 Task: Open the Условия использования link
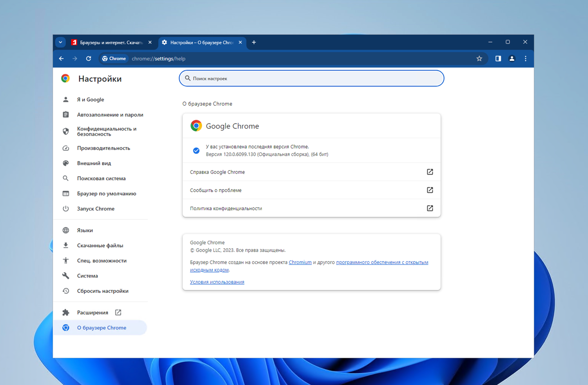pos(217,282)
